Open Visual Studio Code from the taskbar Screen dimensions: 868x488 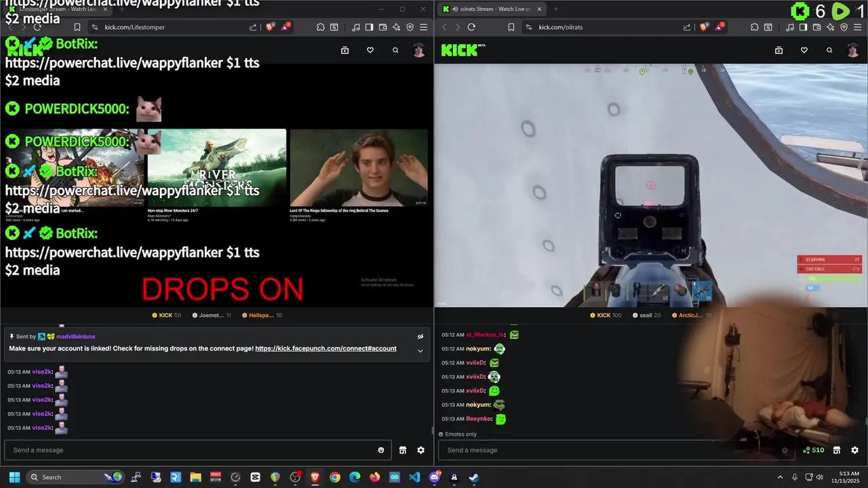pyautogui.click(x=414, y=477)
